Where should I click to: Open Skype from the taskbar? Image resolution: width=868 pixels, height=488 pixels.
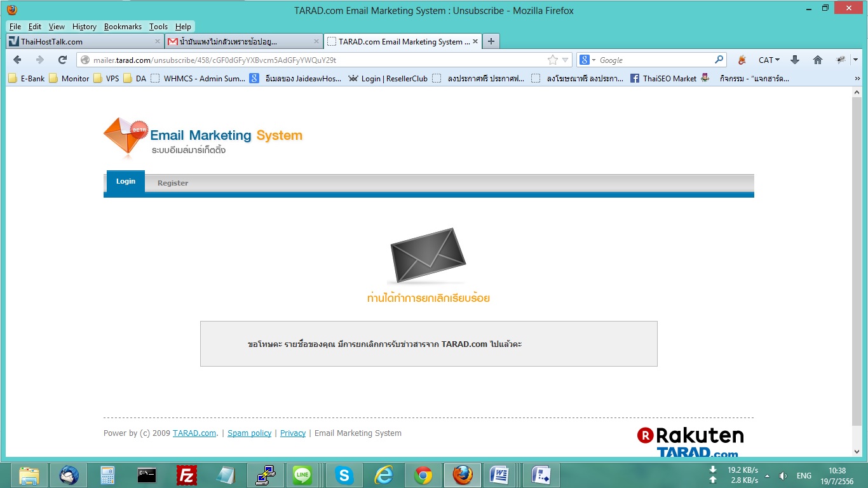(344, 475)
